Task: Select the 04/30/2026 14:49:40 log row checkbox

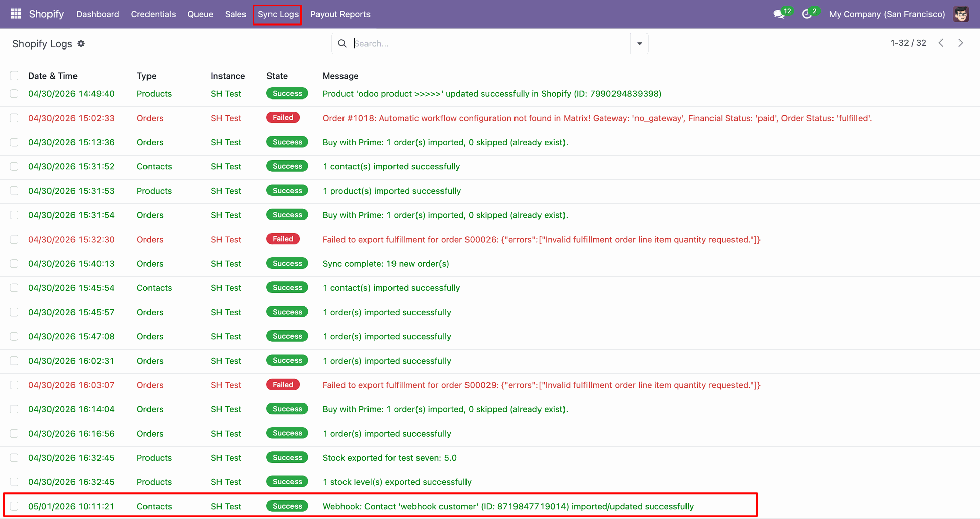Action: click(14, 94)
